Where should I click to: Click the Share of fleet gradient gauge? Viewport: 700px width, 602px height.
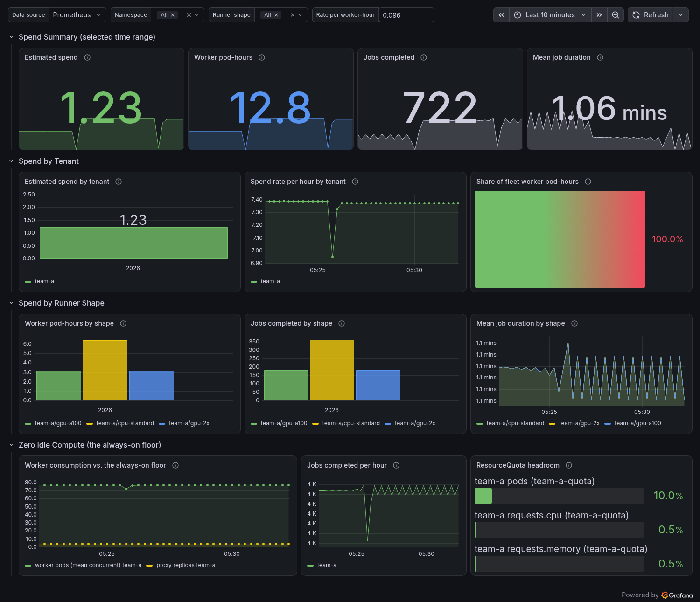click(x=560, y=239)
